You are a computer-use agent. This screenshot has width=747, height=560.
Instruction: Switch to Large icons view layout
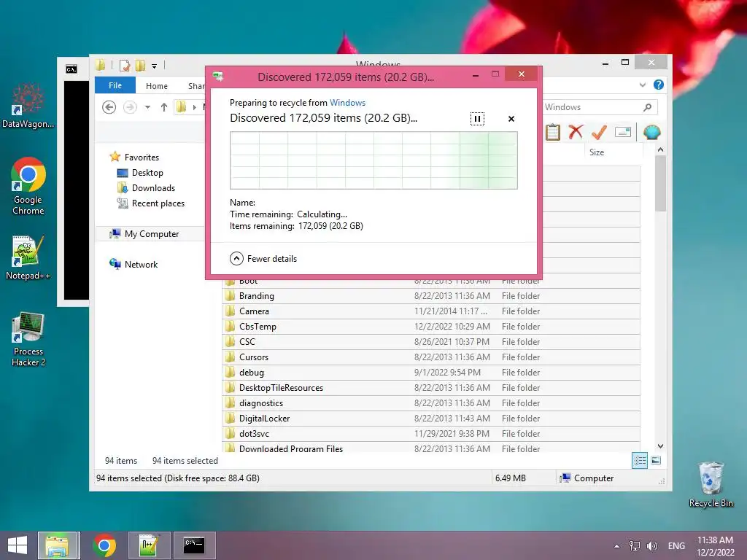(656, 460)
